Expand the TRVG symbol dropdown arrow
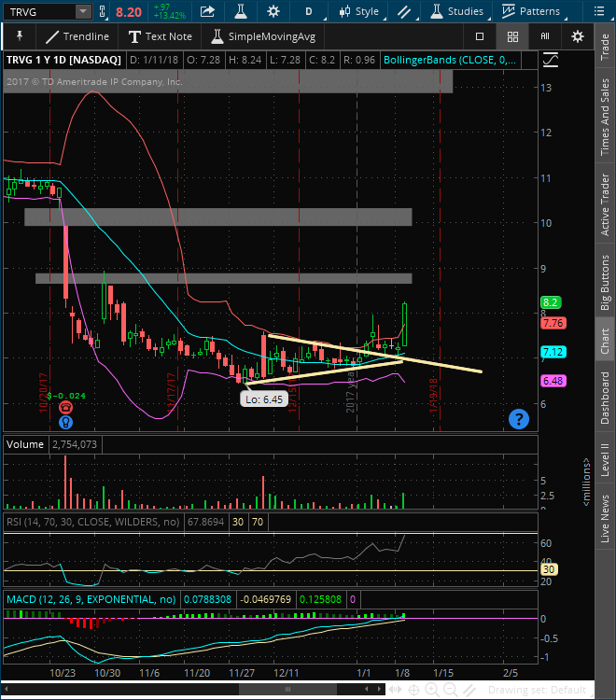The width and height of the screenshot is (616, 700). click(83, 11)
